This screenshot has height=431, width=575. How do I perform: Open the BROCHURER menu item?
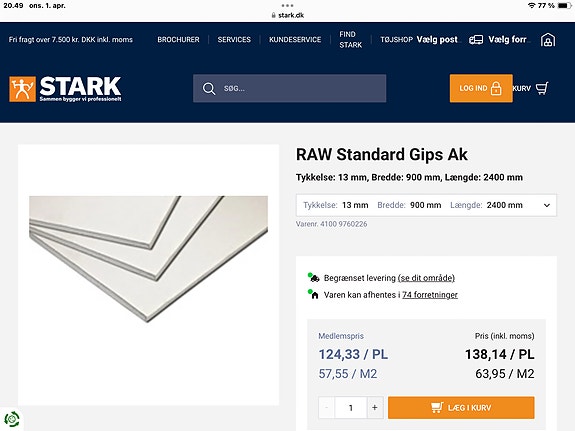[x=179, y=40]
